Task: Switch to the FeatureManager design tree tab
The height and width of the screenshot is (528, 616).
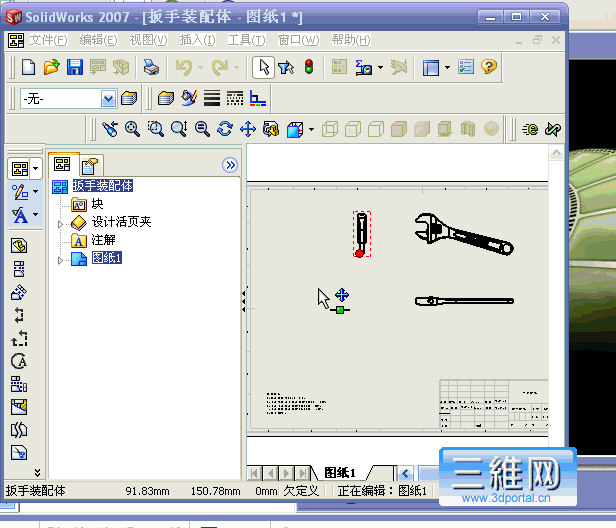Action: (62, 165)
